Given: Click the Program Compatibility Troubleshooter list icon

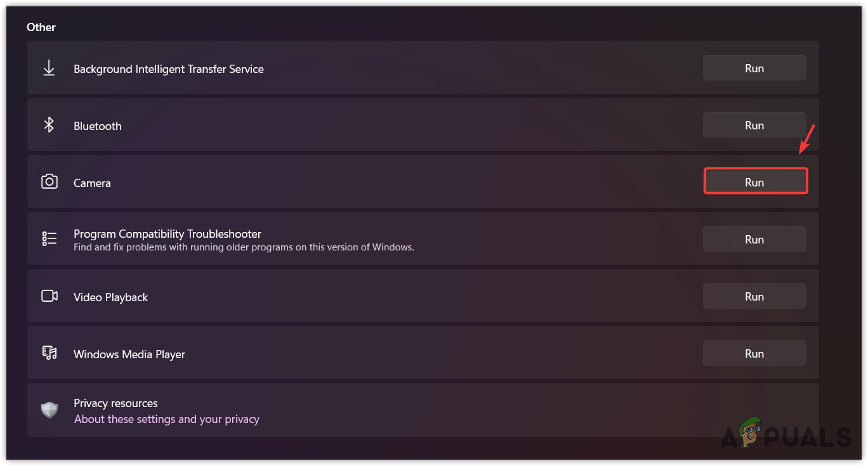Looking at the screenshot, I should [49, 239].
